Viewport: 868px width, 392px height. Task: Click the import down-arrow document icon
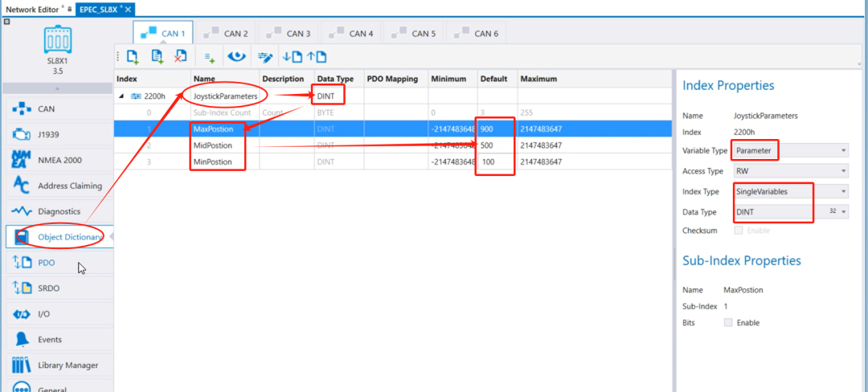click(291, 56)
